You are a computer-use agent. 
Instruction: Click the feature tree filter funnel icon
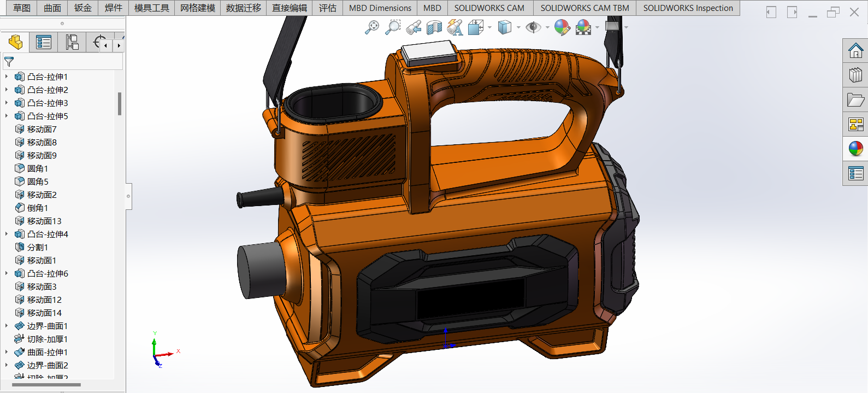9,62
